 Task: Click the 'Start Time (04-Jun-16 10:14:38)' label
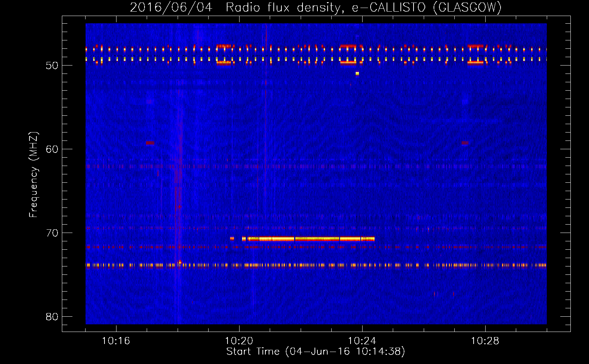[316, 352]
